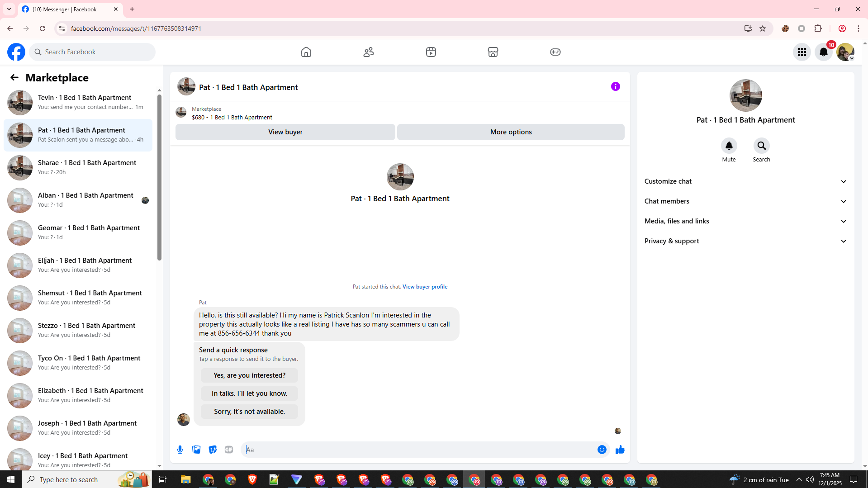The height and width of the screenshot is (488, 868).
Task: Click the Windows taskbar search box
Action: (87, 479)
